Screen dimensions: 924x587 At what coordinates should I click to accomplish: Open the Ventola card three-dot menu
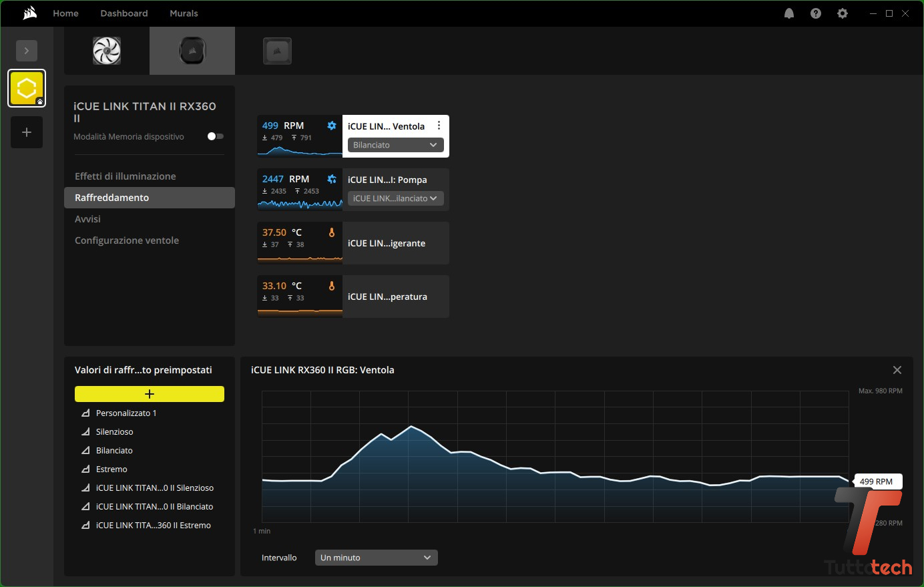point(439,126)
